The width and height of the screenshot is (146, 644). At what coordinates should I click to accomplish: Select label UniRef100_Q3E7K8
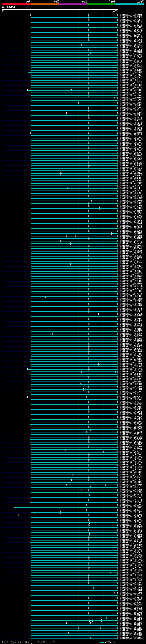[131, 472]
